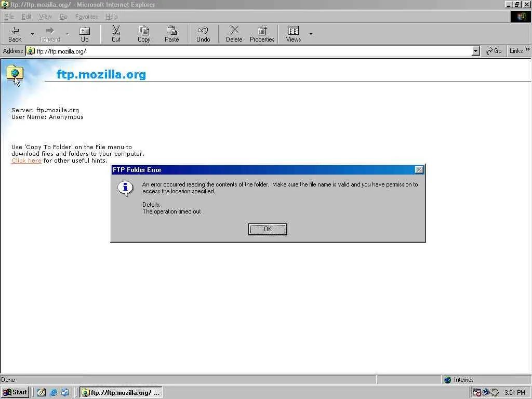Click the 'Click here' hints link

click(26, 161)
